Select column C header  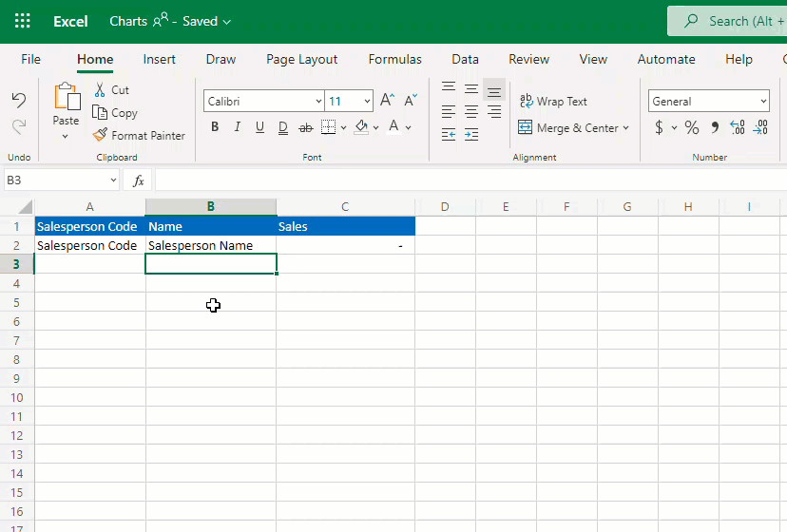tap(345, 207)
